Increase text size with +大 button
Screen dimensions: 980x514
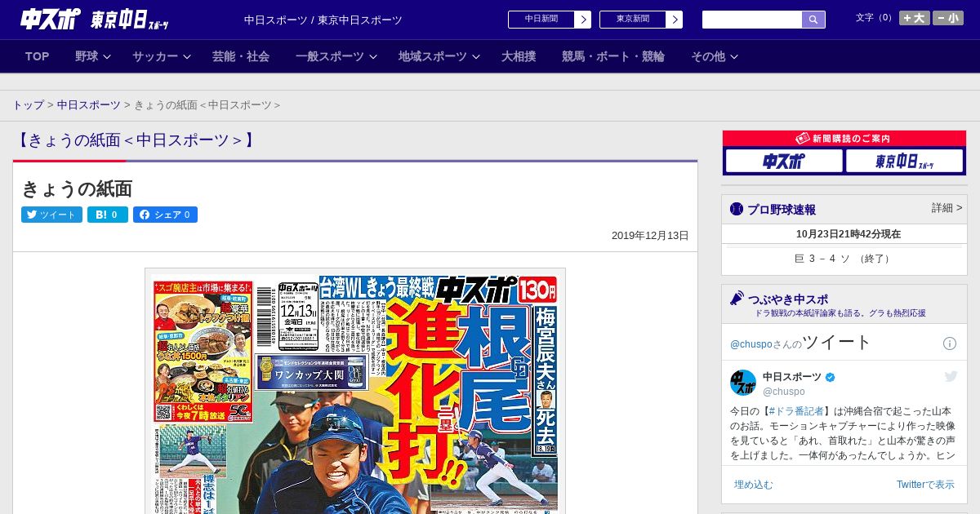click(x=914, y=18)
